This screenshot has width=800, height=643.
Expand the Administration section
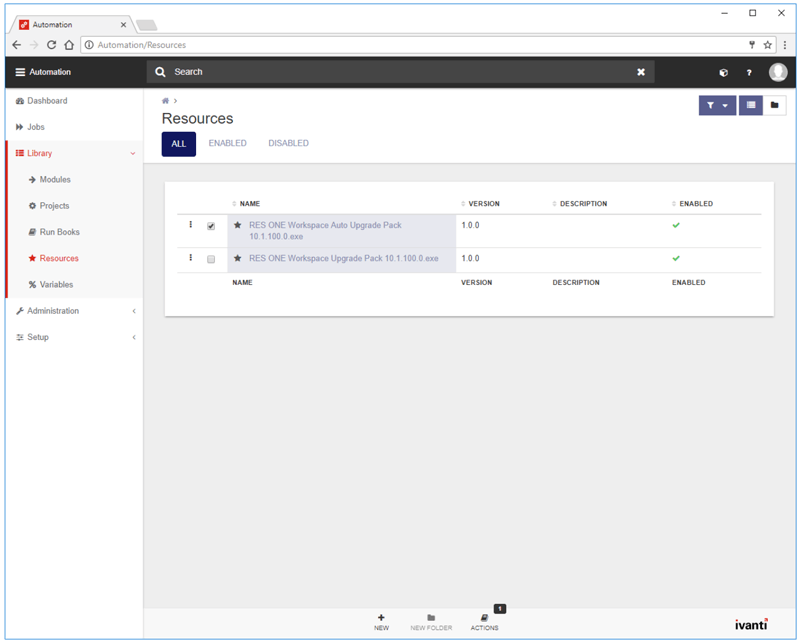[74, 311]
